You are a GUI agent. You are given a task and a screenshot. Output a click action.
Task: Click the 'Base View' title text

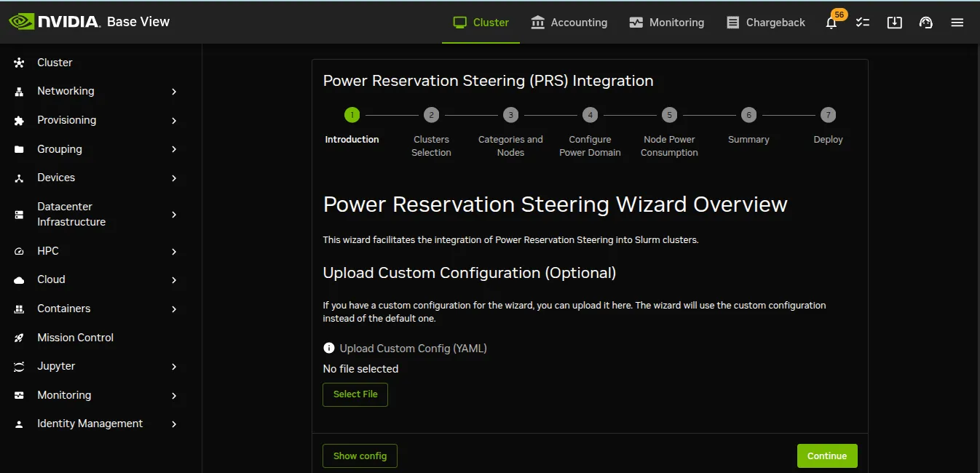click(138, 22)
